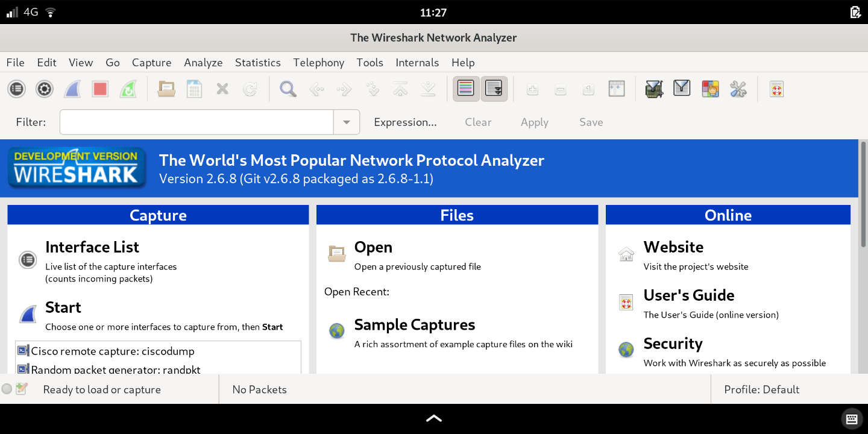Click the red stop capture icon
The height and width of the screenshot is (434, 868).
(x=100, y=89)
